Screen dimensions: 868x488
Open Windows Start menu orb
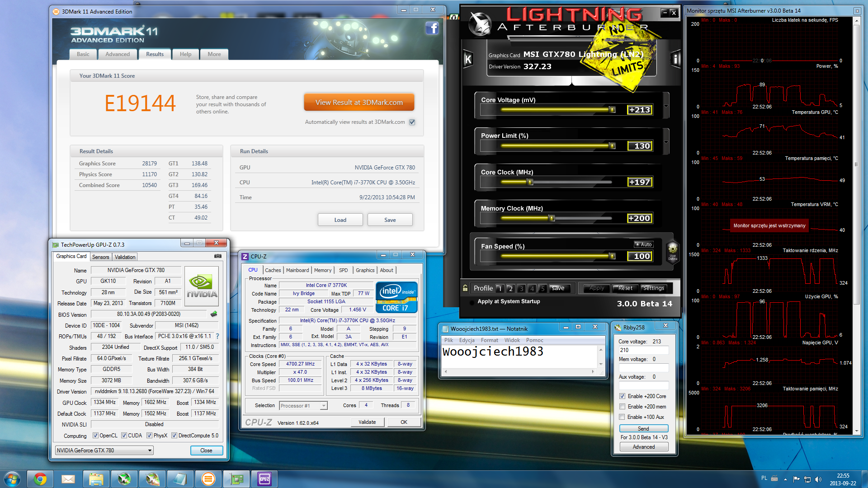click(x=12, y=479)
